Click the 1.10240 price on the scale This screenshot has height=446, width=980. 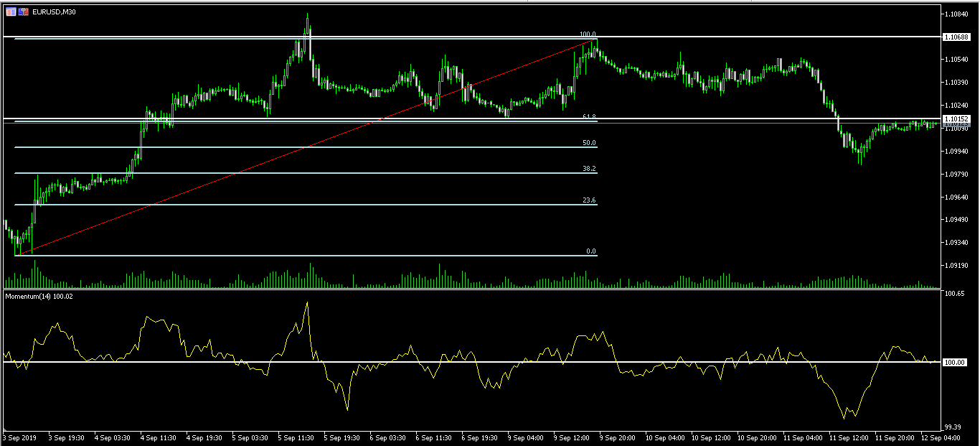pyautogui.click(x=957, y=106)
